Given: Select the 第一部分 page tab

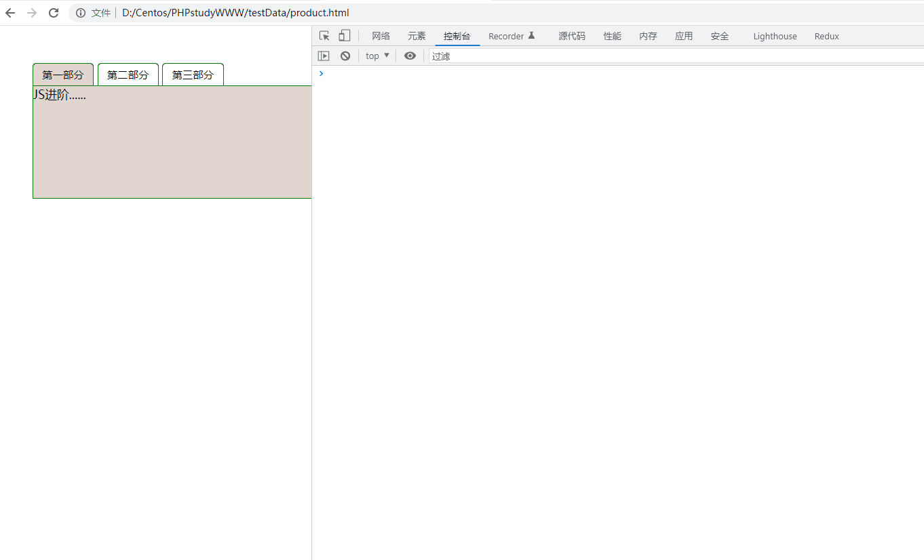Looking at the screenshot, I should pyautogui.click(x=63, y=75).
